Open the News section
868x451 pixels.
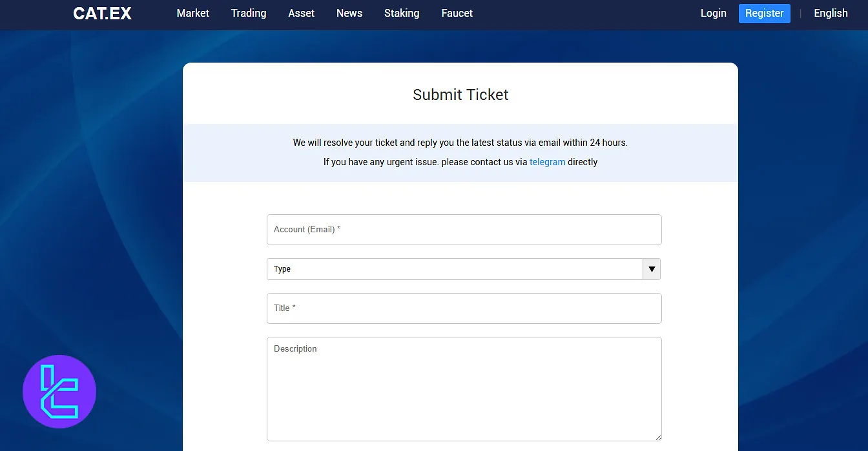click(349, 13)
